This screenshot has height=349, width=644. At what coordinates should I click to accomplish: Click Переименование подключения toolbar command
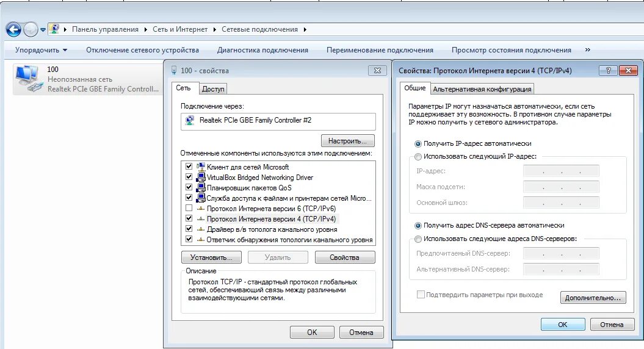(x=380, y=50)
